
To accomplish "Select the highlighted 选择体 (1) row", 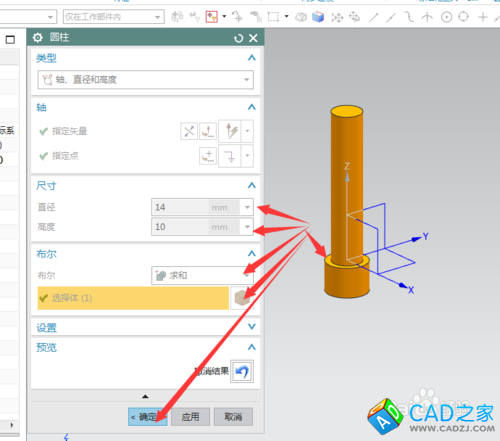I will (x=133, y=298).
